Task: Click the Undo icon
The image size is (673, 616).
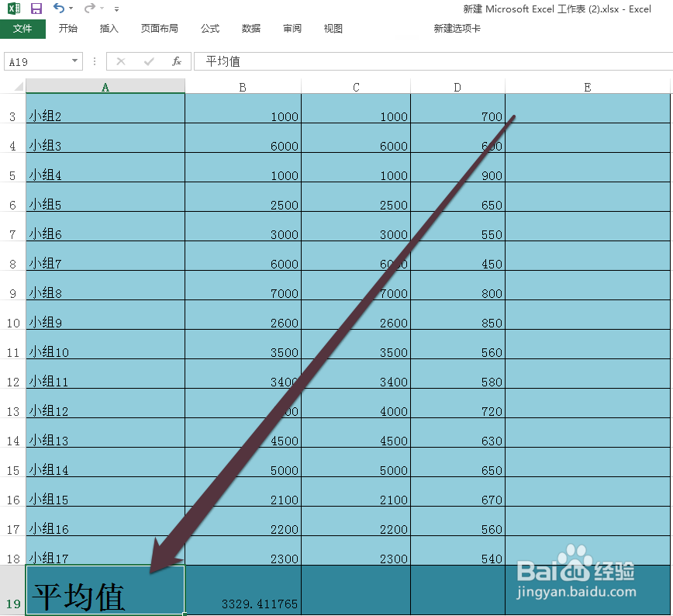Action: click(x=59, y=9)
